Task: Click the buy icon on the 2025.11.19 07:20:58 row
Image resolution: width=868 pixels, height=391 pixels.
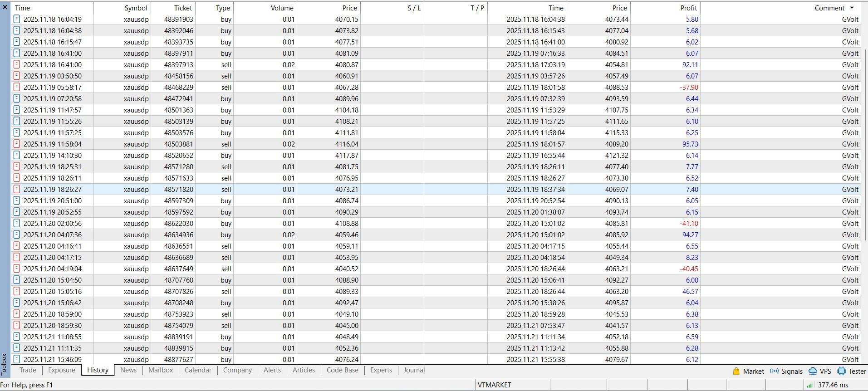Action: [17, 98]
